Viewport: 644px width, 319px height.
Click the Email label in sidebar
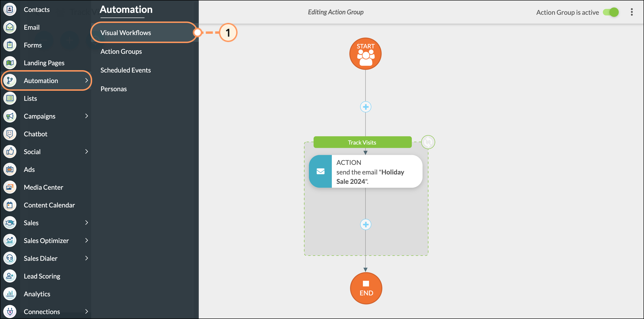[x=32, y=27]
